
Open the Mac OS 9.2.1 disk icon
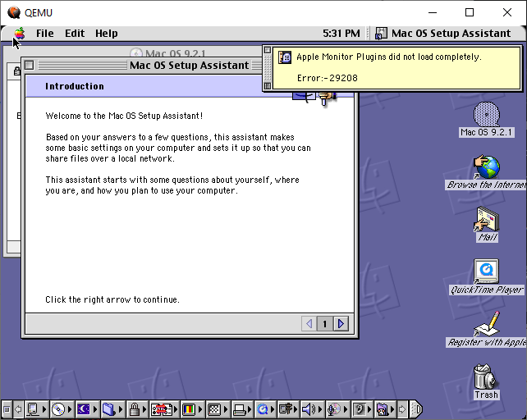(486, 116)
